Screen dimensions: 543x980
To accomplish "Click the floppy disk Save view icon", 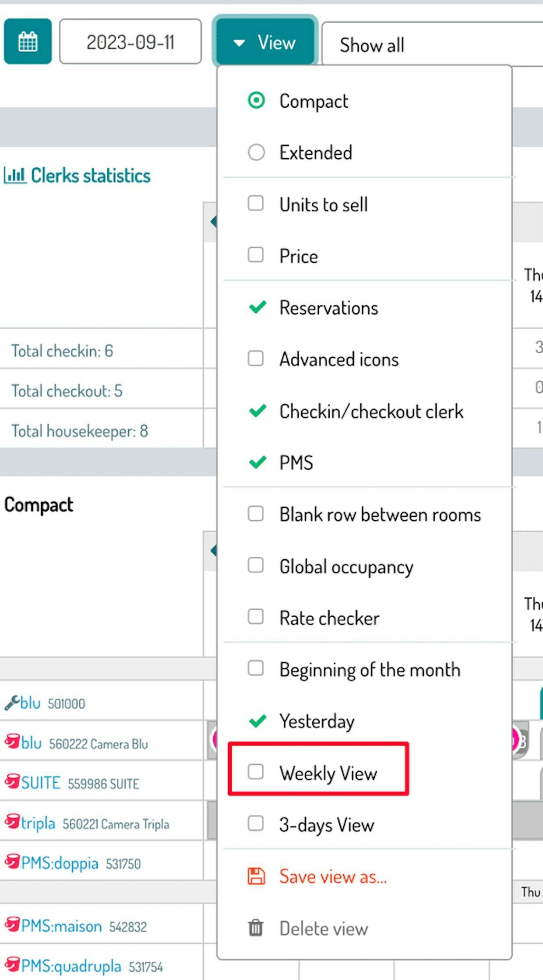I will point(256,877).
